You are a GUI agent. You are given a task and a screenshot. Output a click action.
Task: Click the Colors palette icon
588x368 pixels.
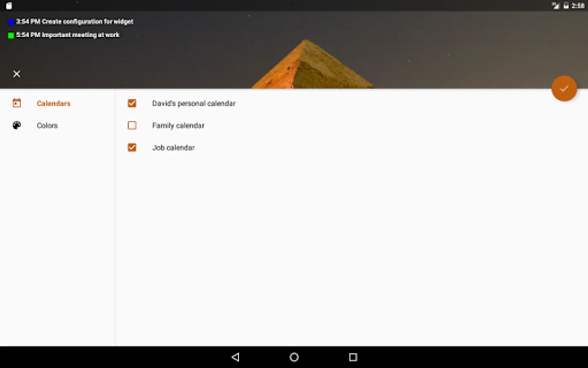[x=17, y=125]
